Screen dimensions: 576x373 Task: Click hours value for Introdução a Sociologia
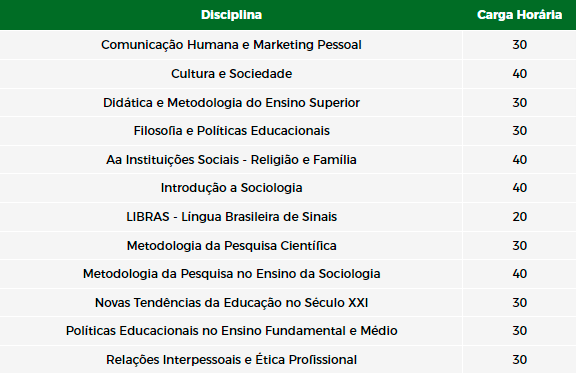pyautogui.click(x=519, y=188)
